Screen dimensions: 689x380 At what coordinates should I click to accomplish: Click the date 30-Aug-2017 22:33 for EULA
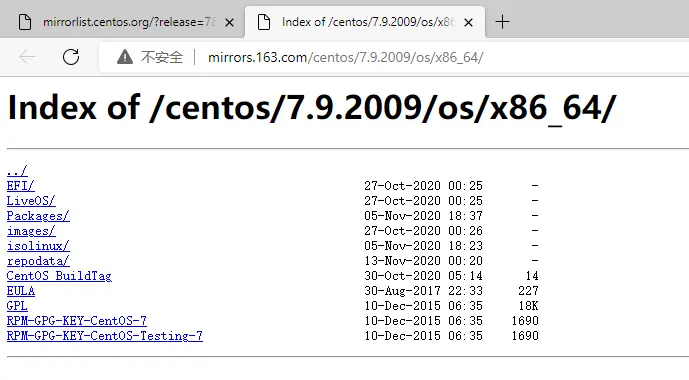coord(424,290)
